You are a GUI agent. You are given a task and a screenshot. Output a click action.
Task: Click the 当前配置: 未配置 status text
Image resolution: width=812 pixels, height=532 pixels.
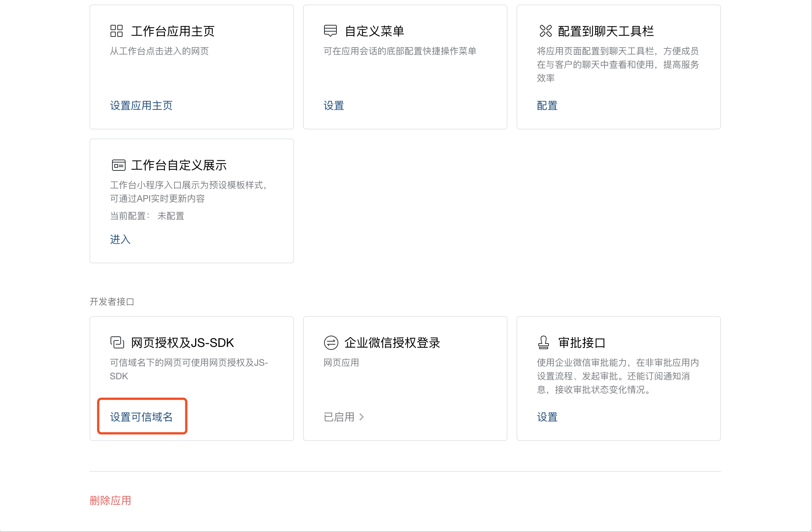[x=147, y=216]
